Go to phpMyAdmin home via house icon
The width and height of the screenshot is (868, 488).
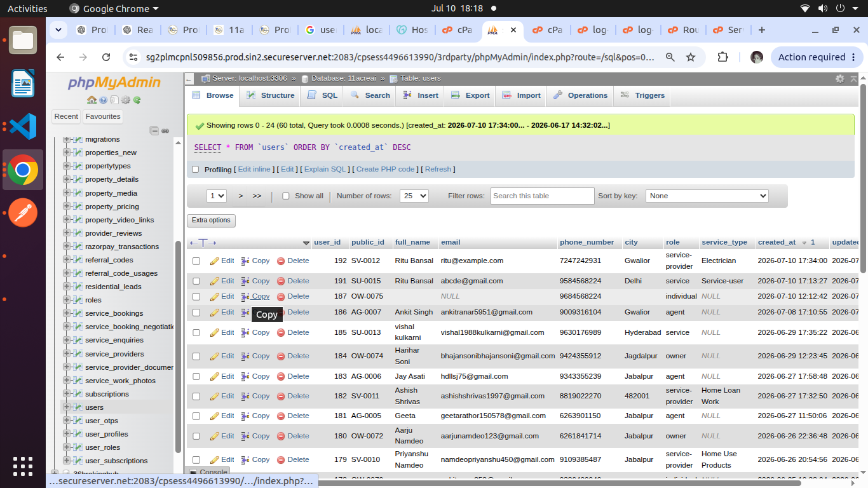pyautogui.click(x=92, y=100)
